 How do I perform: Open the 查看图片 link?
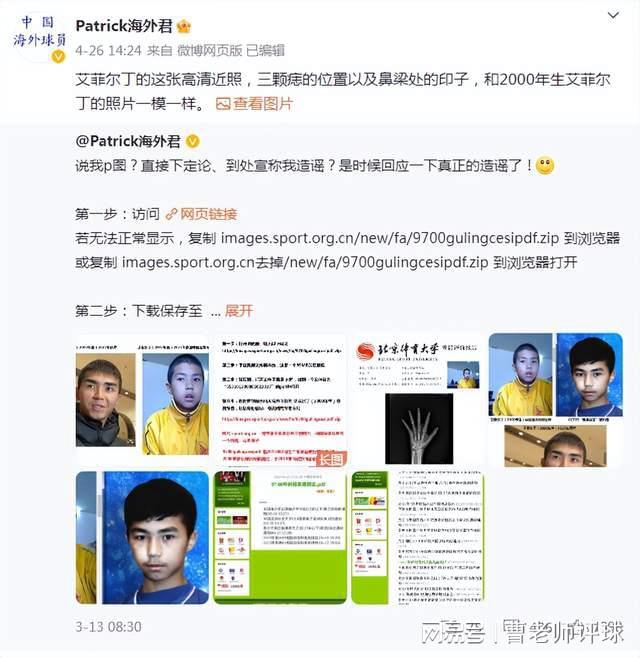click(x=263, y=104)
